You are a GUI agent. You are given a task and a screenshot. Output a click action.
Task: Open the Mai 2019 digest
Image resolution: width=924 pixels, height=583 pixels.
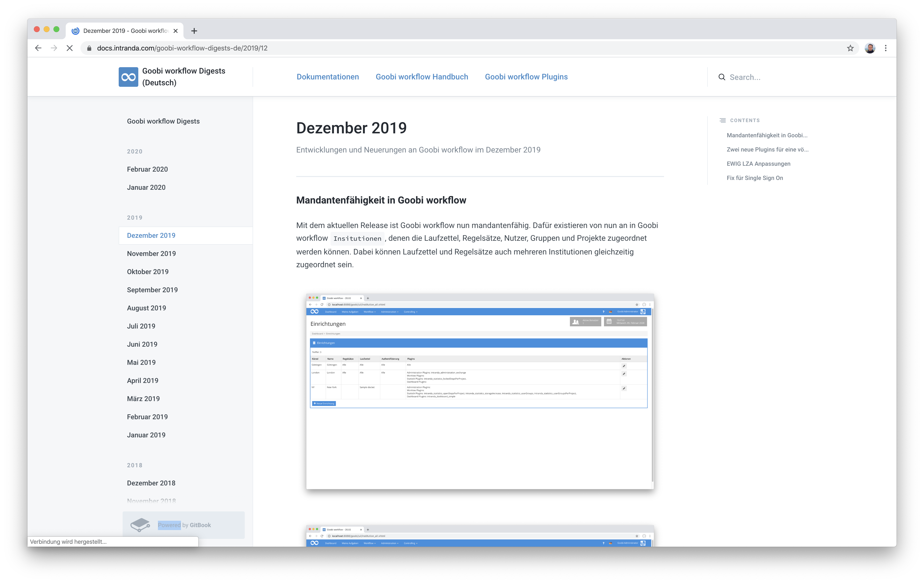pyautogui.click(x=141, y=362)
